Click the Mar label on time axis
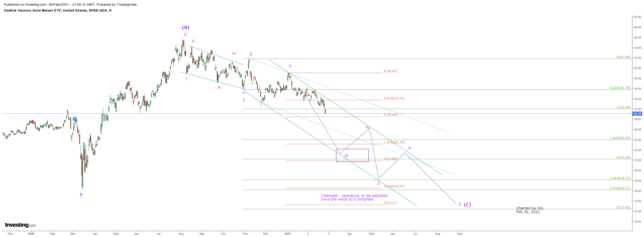644x237 pixels. pos(73,234)
